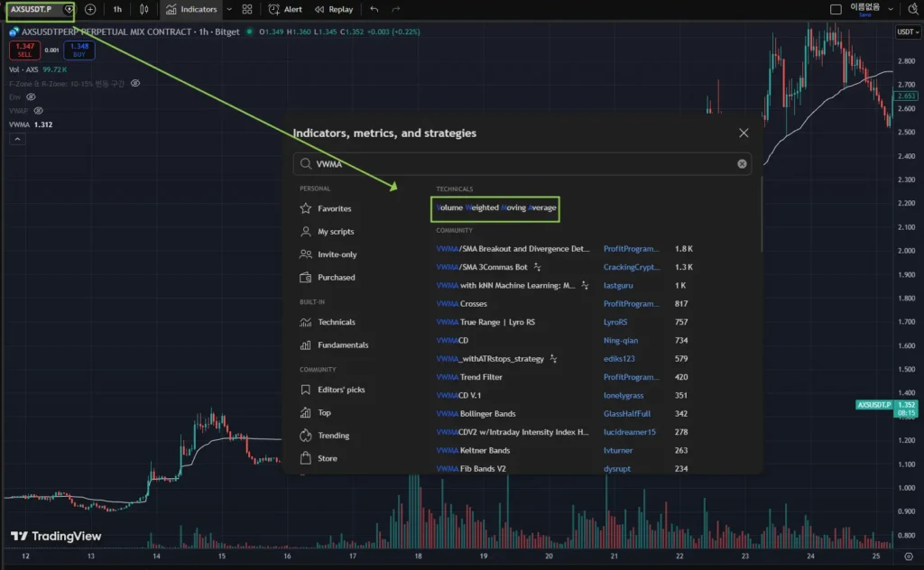
Task: Open author profile GlassHalfFull
Action: click(627, 413)
